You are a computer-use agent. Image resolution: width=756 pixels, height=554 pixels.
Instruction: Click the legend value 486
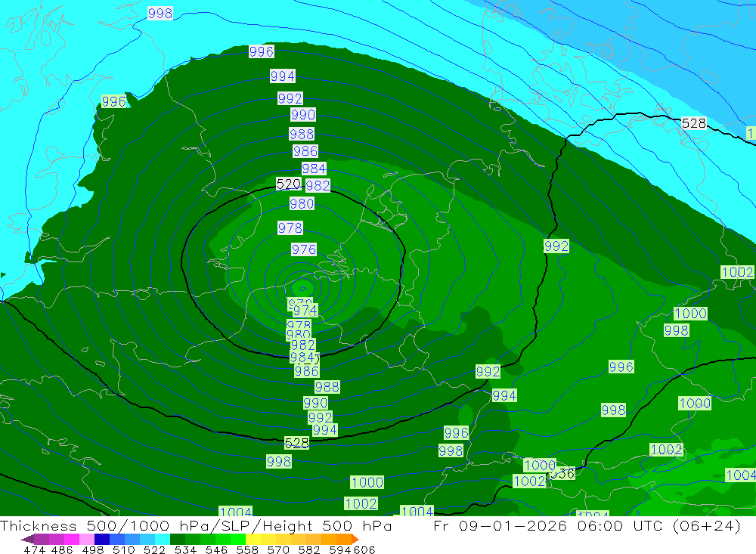(x=62, y=550)
